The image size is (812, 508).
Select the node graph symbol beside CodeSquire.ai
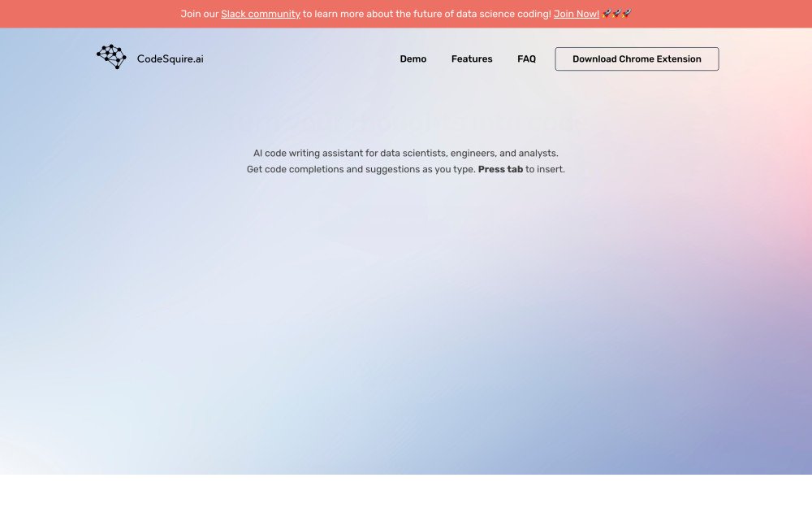click(111, 56)
